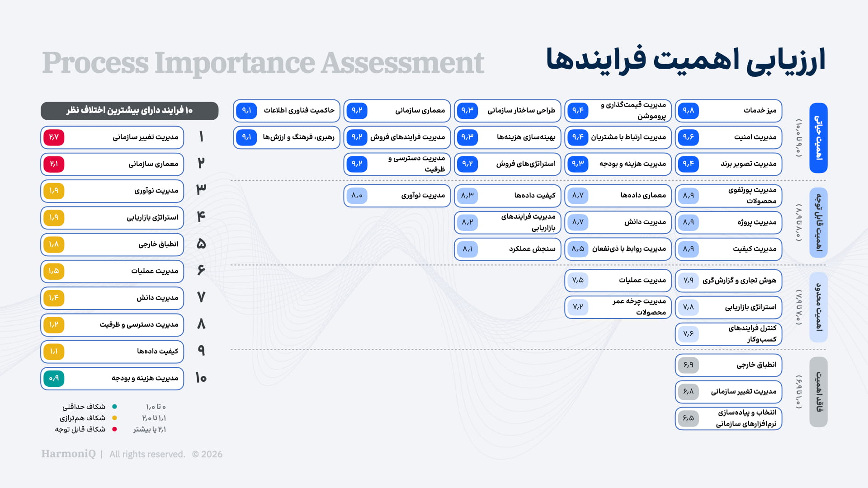Open the مدیریت امنیت process card
The width and height of the screenshot is (868, 488).
(728, 137)
